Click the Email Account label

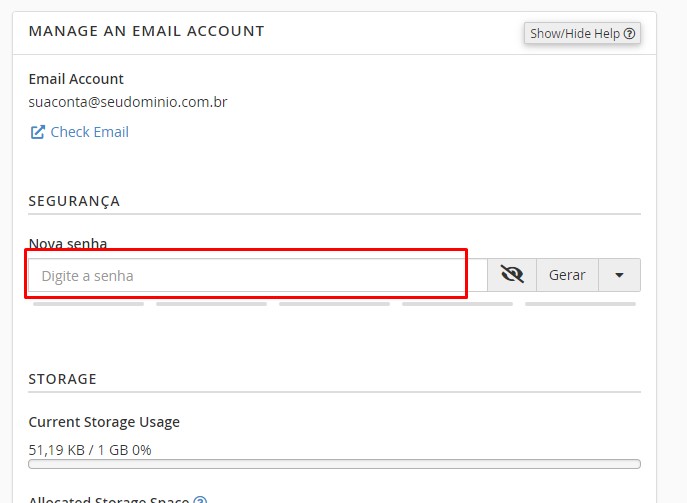[76, 79]
